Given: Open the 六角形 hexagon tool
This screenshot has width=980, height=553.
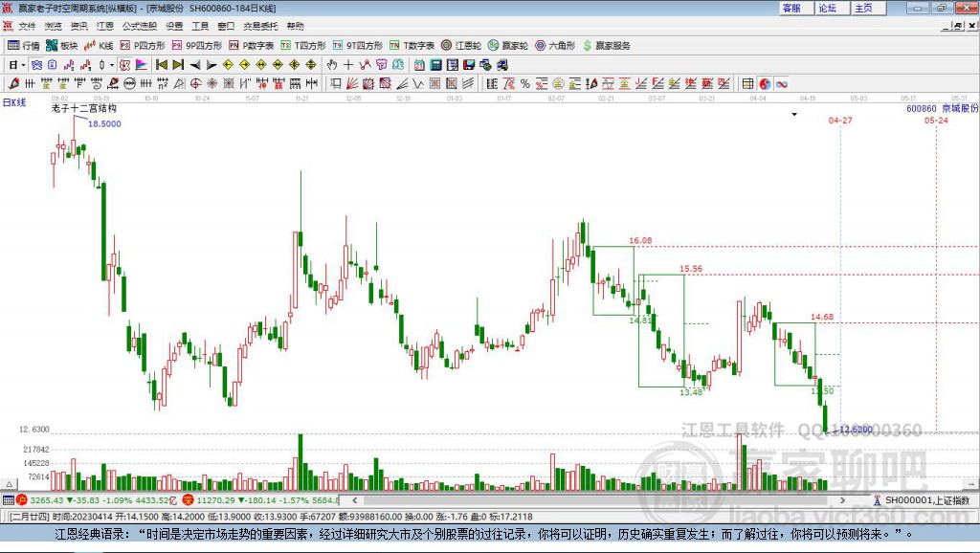Looking at the screenshot, I should (x=556, y=45).
